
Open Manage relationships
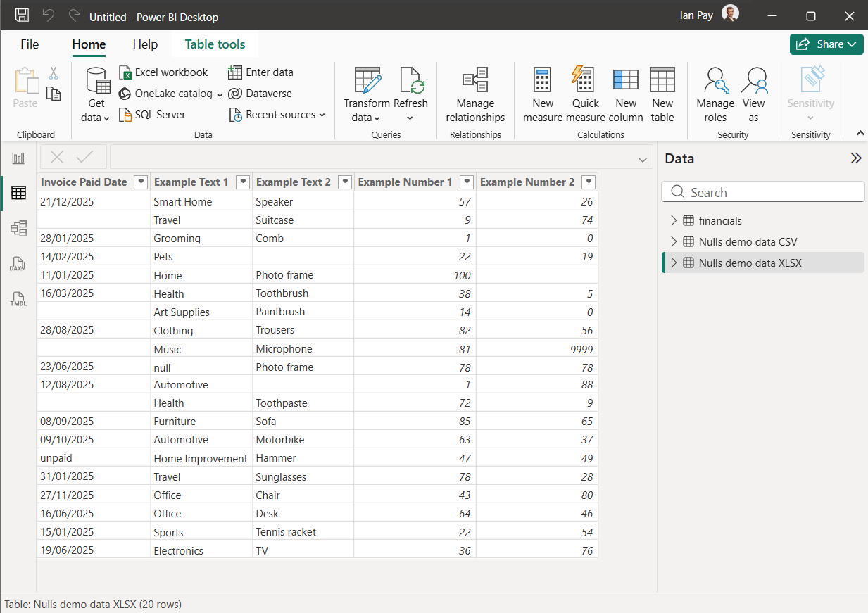[475, 94]
